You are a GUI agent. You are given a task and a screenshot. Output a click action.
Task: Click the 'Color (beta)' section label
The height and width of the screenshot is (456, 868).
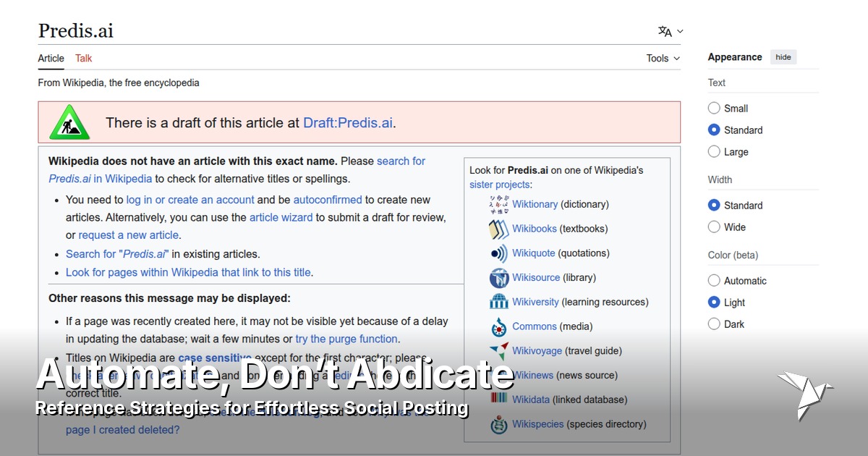[733, 255]
